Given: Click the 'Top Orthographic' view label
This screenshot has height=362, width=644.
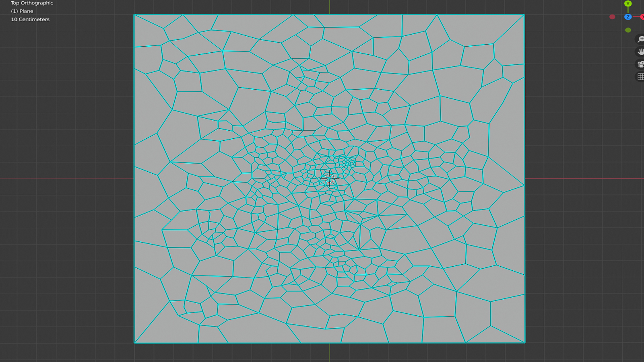Looking at the screenshot, I should [x=32, y=3].
